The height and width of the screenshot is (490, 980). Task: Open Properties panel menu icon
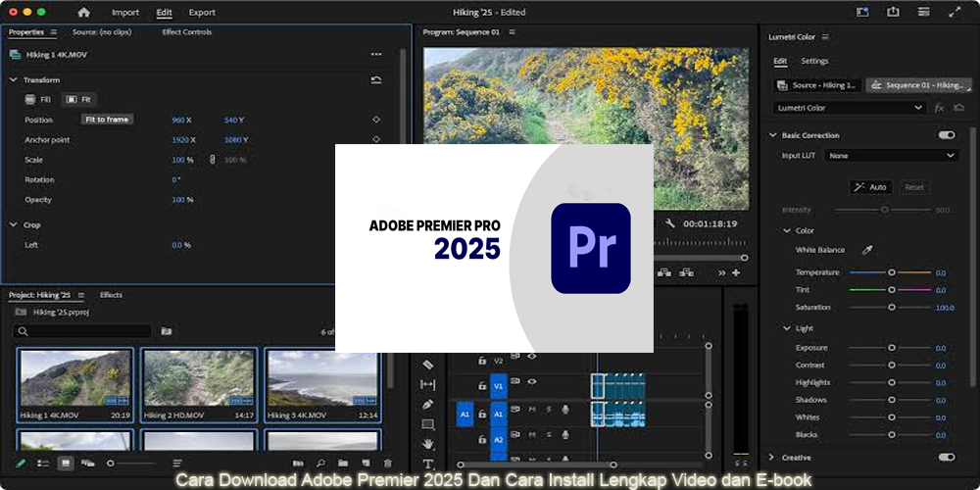pyautogui.click(x=54, y=32)
